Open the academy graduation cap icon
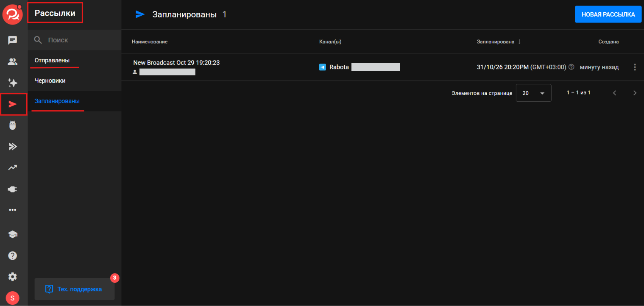The width and height of the screenshot is (644, 306). point(13,234)
